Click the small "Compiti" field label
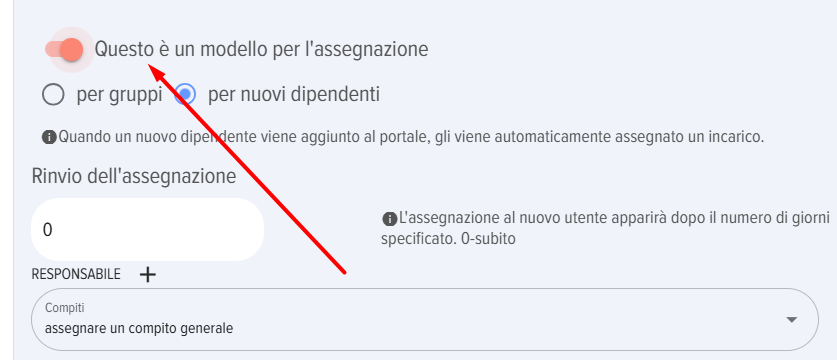 pyautogui.click(x=65, y=308)
